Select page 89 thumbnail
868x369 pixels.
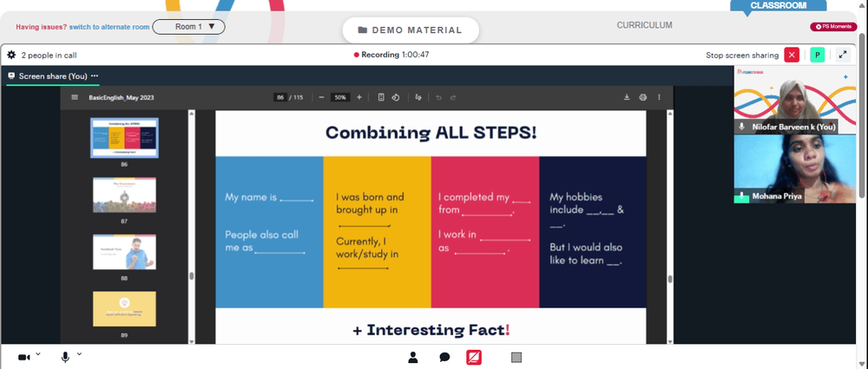(124, 309)
